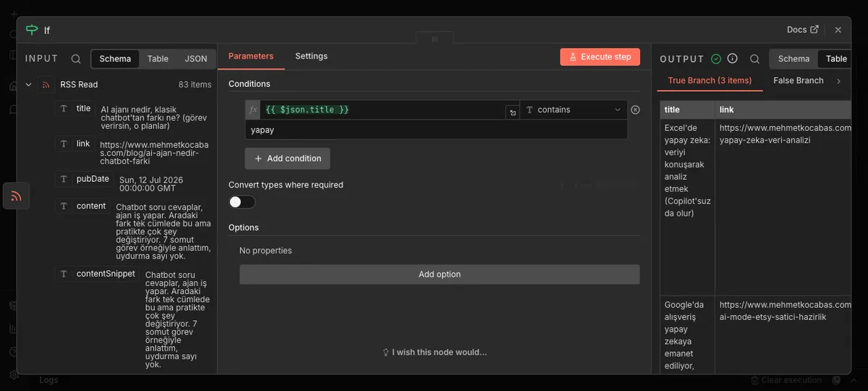Viewport: 868px width, 391px height.
Task: Click 'Sun, 12 Jul 2026' pubDate value
Action: tap(151, 184)
